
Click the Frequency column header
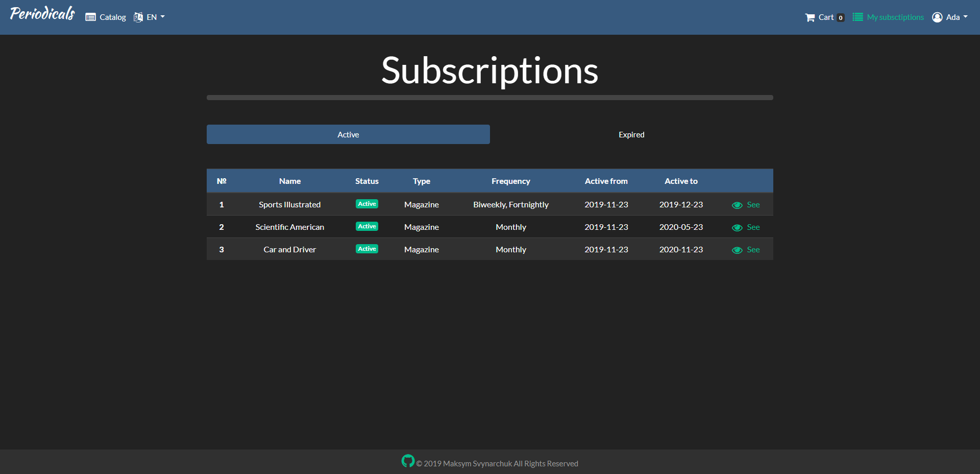click(x=511, y=181)
